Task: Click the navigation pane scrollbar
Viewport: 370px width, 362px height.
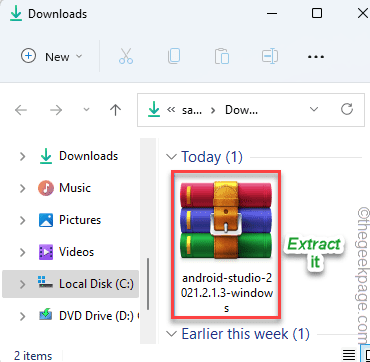Action: click(x=148, y=285)
